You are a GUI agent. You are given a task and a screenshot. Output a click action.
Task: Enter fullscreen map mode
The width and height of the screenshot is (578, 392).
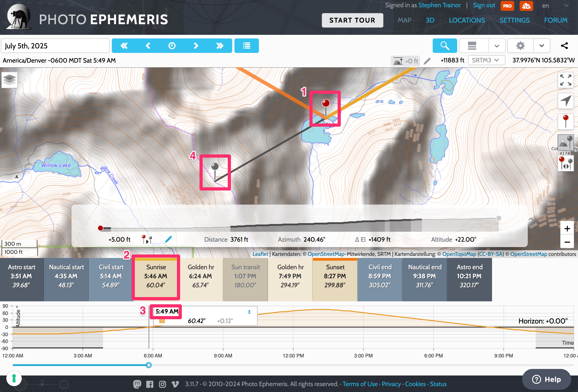[x=566, y=80]
